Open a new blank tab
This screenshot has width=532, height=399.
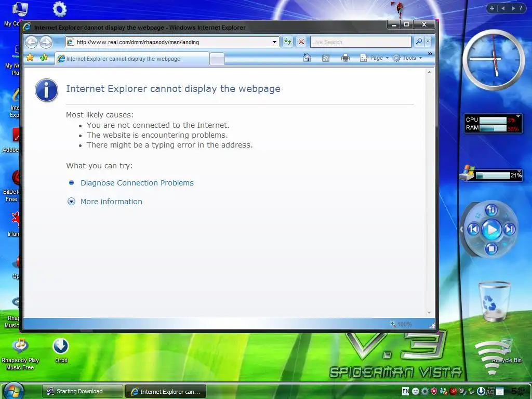217,59
